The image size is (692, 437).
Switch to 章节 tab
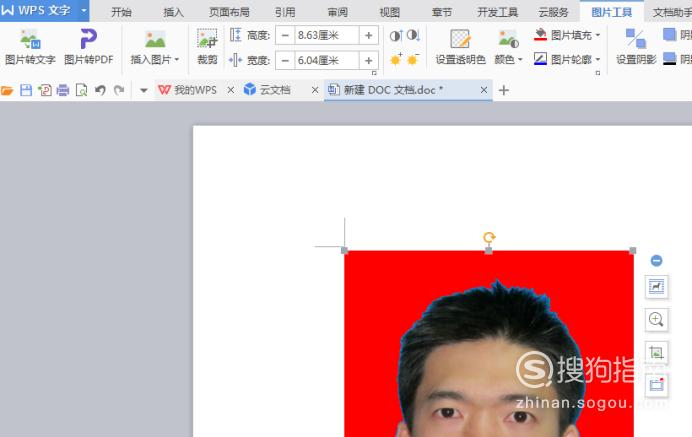tap(442, 12)
